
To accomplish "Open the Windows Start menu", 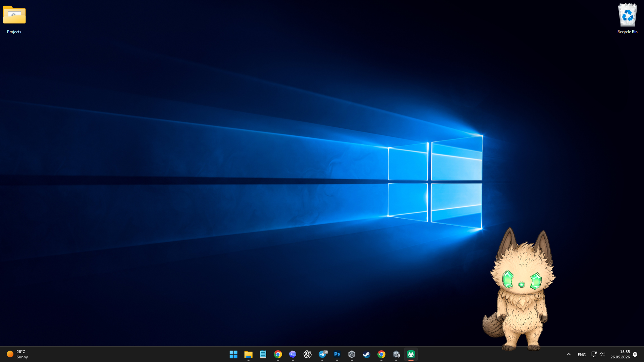I will 233,354.
